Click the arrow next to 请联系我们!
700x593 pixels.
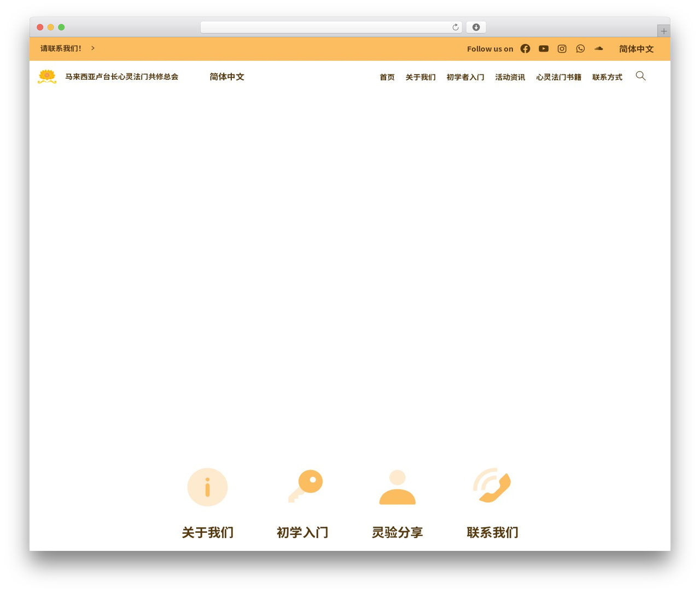click(93, 48)
